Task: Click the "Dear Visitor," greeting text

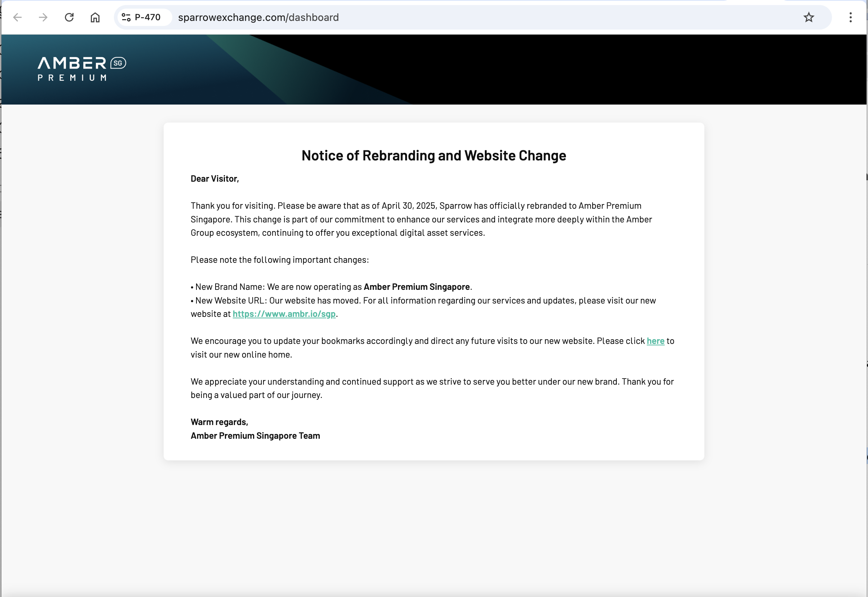Action: (x=215, y=179)
